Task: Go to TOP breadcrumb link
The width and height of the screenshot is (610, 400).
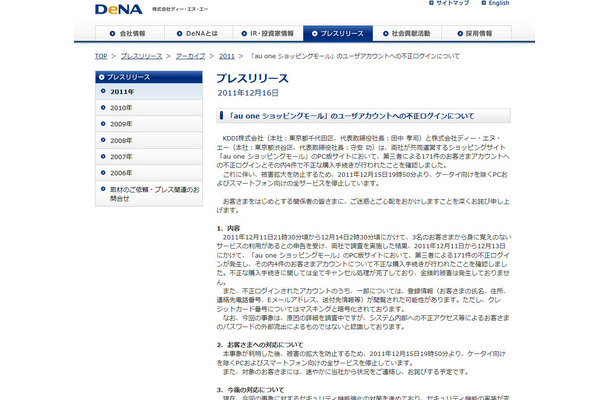Action: pos(101,56)
